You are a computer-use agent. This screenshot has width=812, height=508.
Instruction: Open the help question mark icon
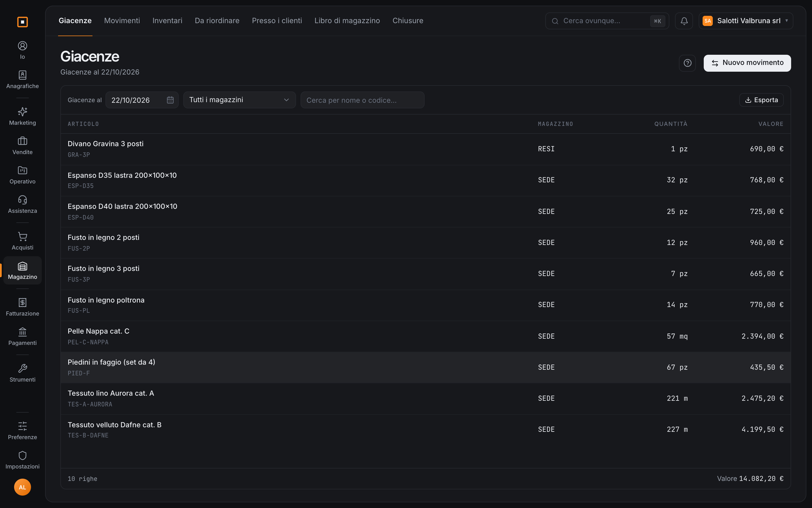(x=687, y=63)
